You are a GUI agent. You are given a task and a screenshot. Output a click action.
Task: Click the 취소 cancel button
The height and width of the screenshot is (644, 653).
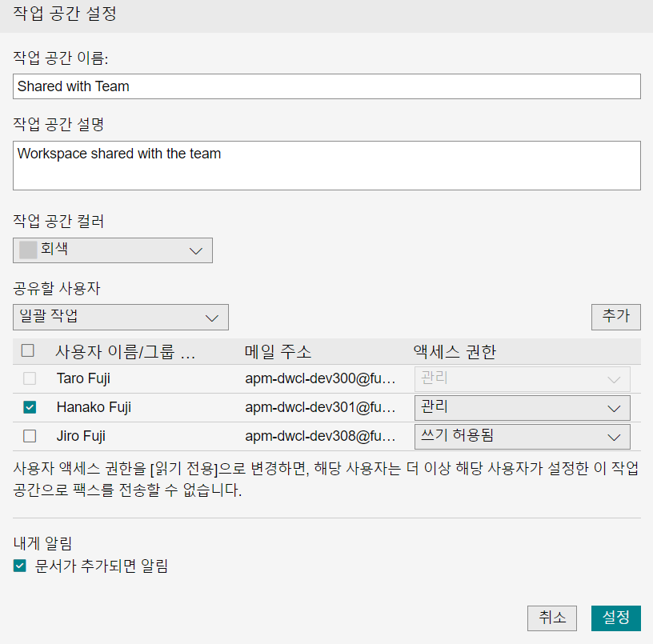click(551, 618)
